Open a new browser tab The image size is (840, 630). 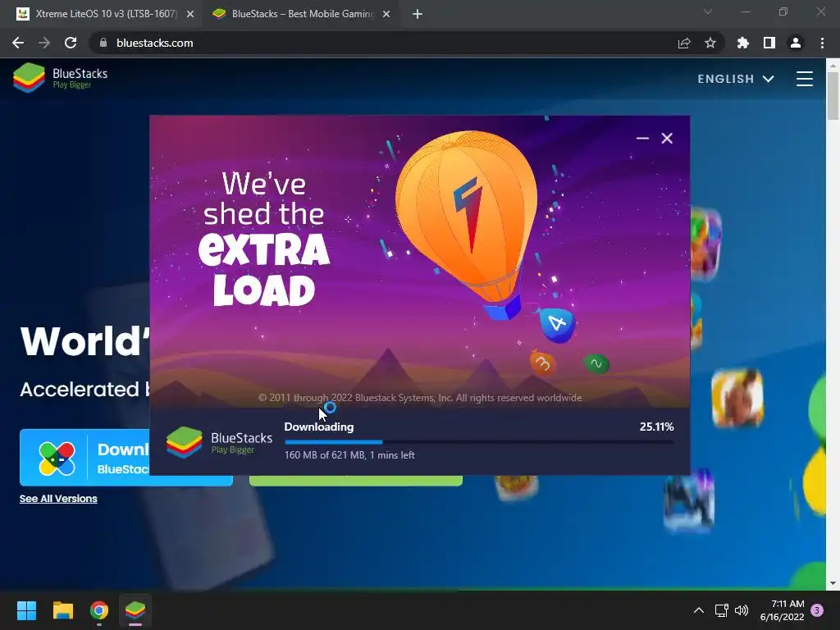(x=418, y=14)
